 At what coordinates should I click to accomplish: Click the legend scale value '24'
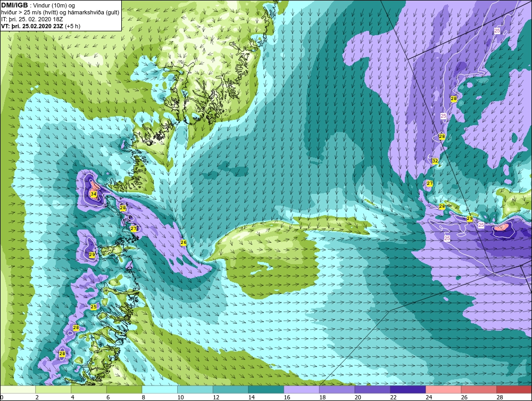click(x=429, y=397)
